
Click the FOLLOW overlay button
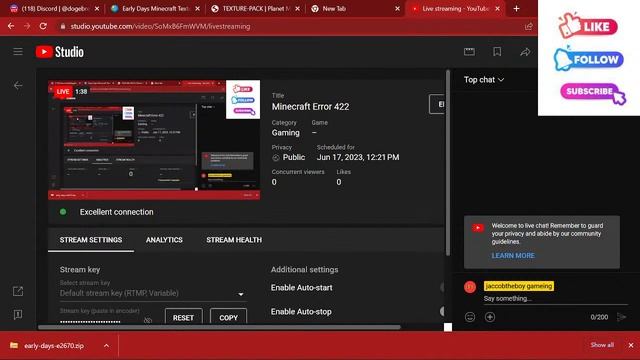pyautogui.click(x=589, y=60)
